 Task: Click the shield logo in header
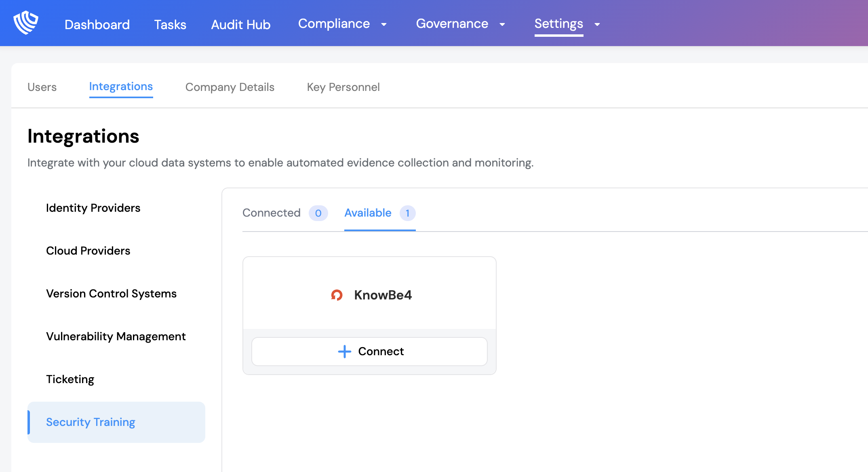pyautogui.click(x=26, y=23)
